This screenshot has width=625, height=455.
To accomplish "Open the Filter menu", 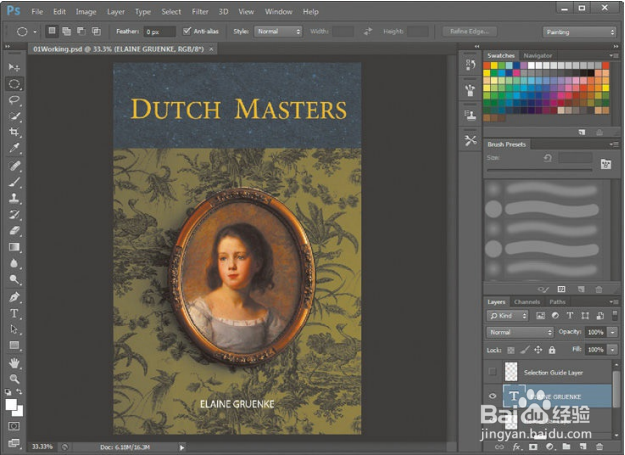I will 200,12.
